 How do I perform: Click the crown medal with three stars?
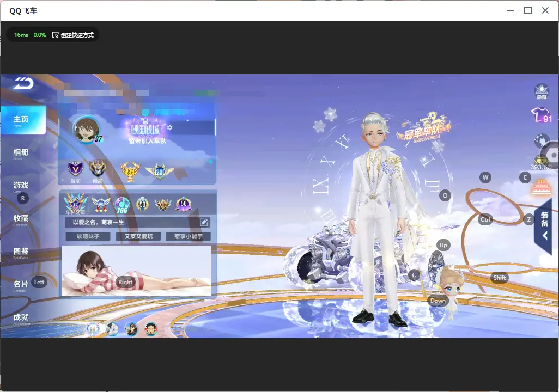(101, 204)
